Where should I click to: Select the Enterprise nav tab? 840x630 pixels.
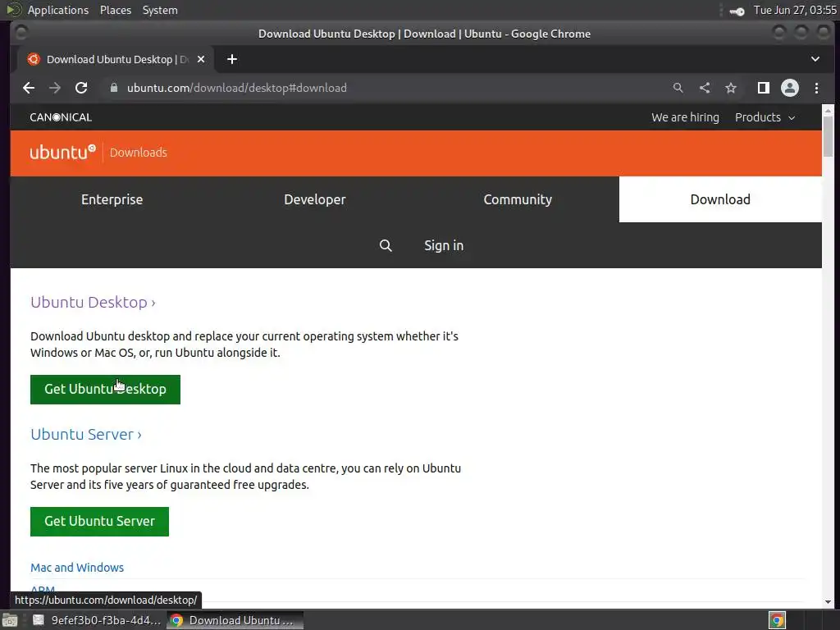tap(112, 199)
